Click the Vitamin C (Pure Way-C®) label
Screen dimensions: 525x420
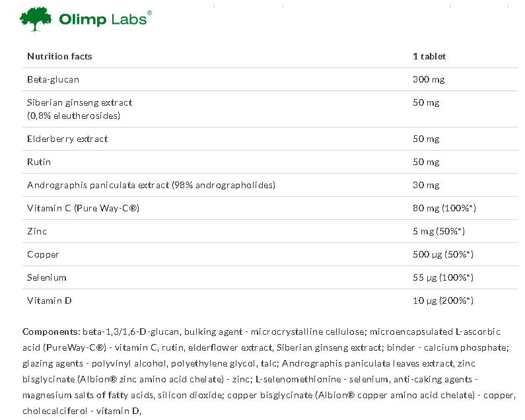point(83,208)
